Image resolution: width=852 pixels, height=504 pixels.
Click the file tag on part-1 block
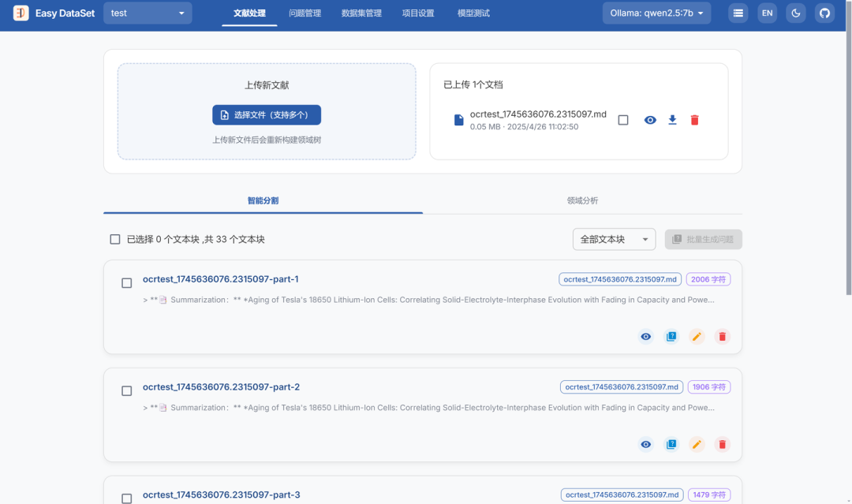(620, 279)
